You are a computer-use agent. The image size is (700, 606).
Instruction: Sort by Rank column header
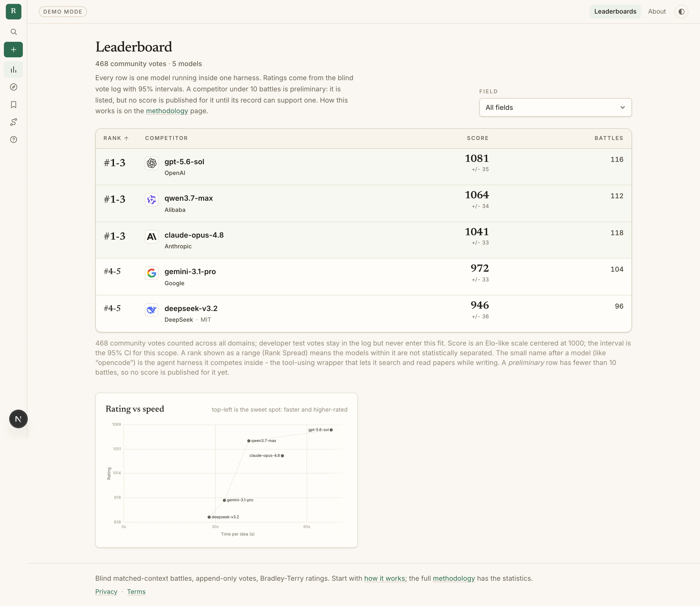click(116, 138)
